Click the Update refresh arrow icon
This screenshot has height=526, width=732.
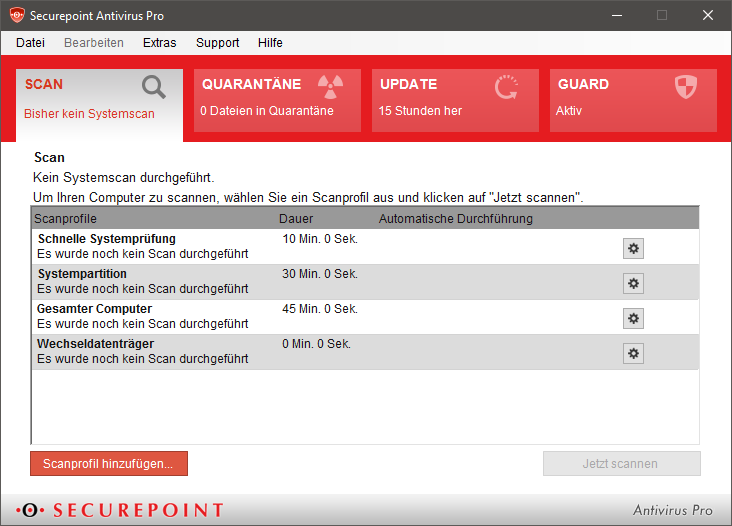pyautogui.click(x=508, y=87)
